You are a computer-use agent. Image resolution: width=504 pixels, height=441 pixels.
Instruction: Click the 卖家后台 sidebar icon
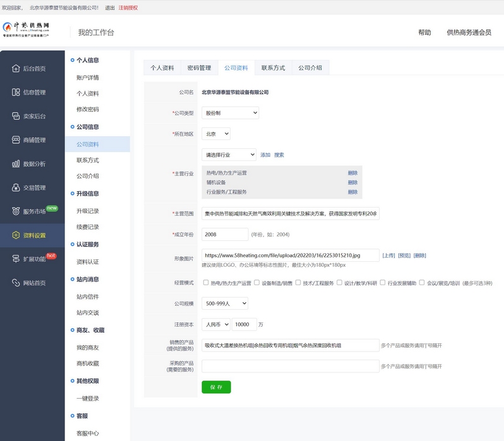[16, 116]
